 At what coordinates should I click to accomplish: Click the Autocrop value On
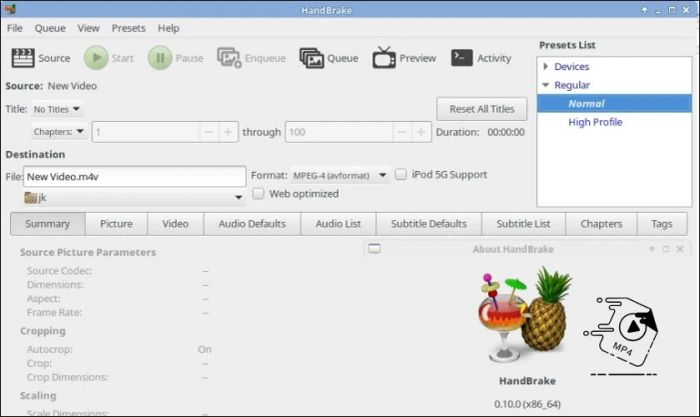coord(205,349)
